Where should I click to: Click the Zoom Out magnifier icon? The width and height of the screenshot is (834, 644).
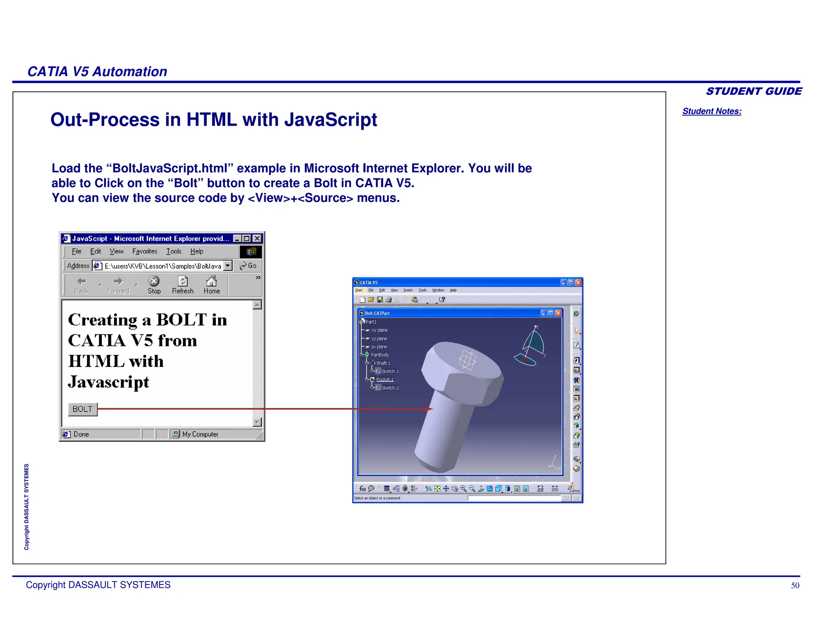click(472, 488)
